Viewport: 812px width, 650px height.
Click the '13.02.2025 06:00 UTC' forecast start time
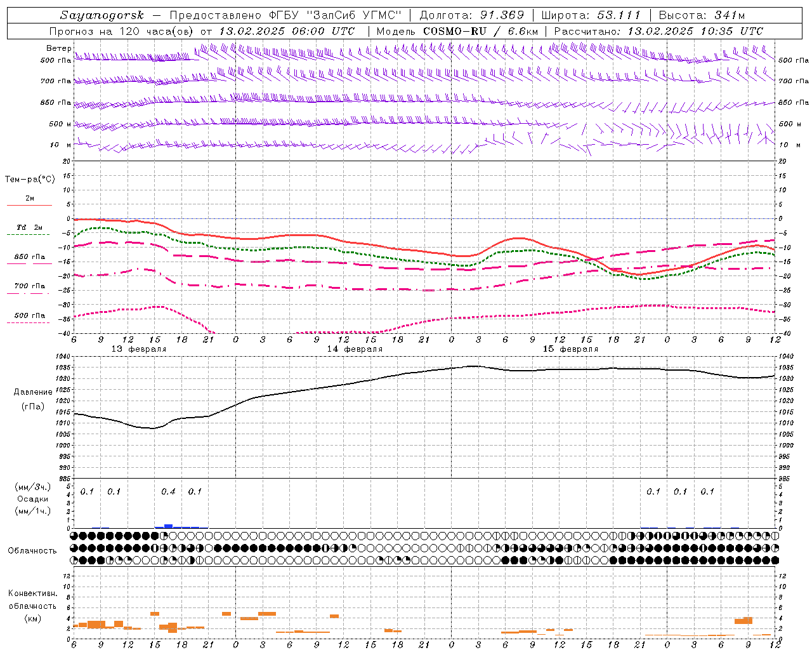(287, 31)
